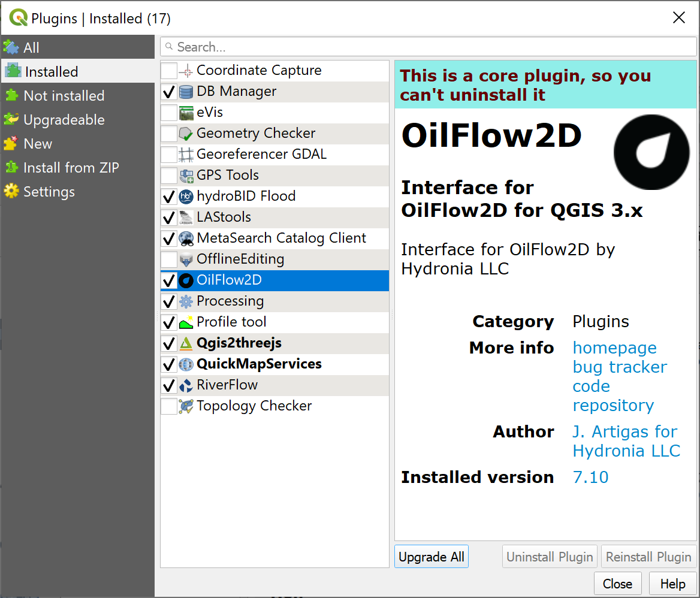
Task: Click the DB Manager plugin icon
Action: pyautogui.click(x=186, y=92)
